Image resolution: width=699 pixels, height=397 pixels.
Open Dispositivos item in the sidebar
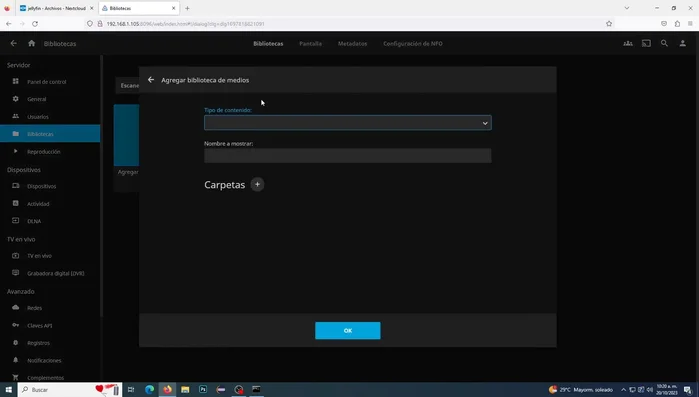50,186
